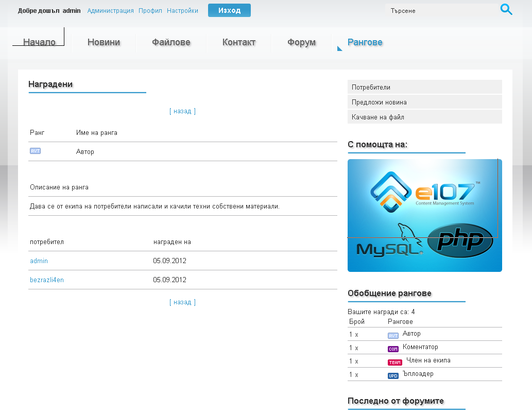Click the MySQL logo in the banner

click(x=390, y=247)
